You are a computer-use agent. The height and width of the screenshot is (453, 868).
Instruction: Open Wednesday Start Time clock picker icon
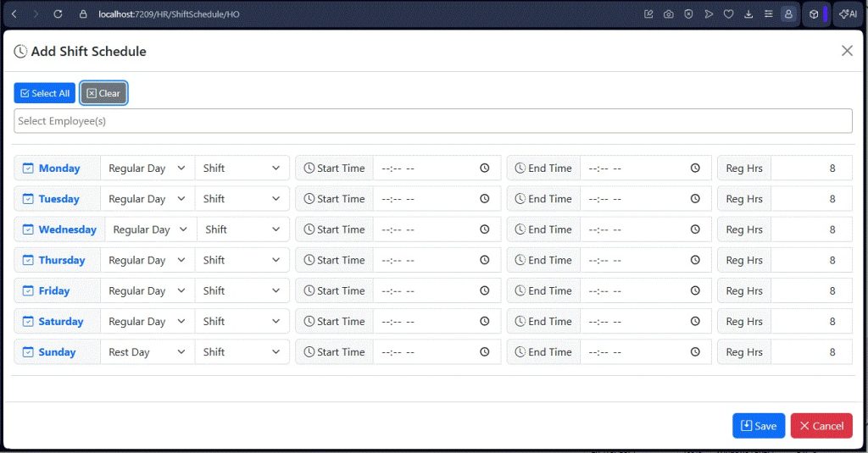point(484,229)
